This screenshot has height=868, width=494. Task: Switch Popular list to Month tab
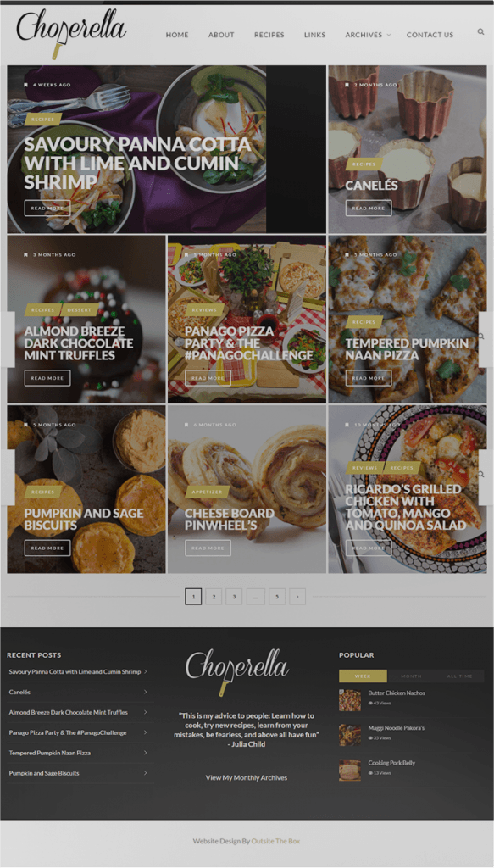click(411, 676)
